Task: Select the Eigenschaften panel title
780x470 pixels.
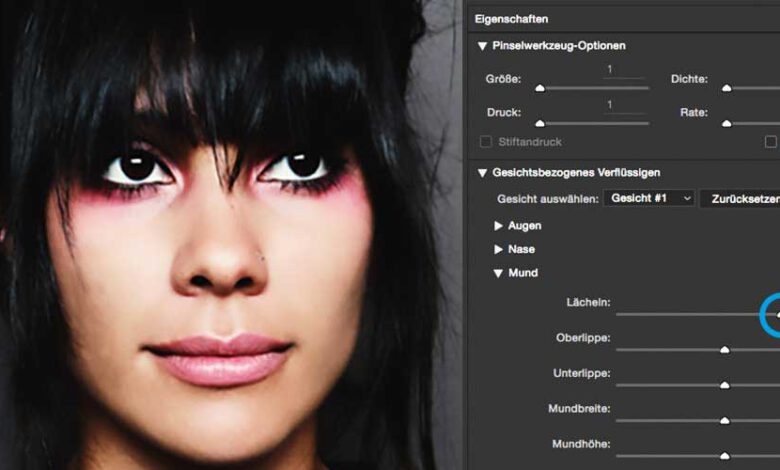Action: coord(511,19)
